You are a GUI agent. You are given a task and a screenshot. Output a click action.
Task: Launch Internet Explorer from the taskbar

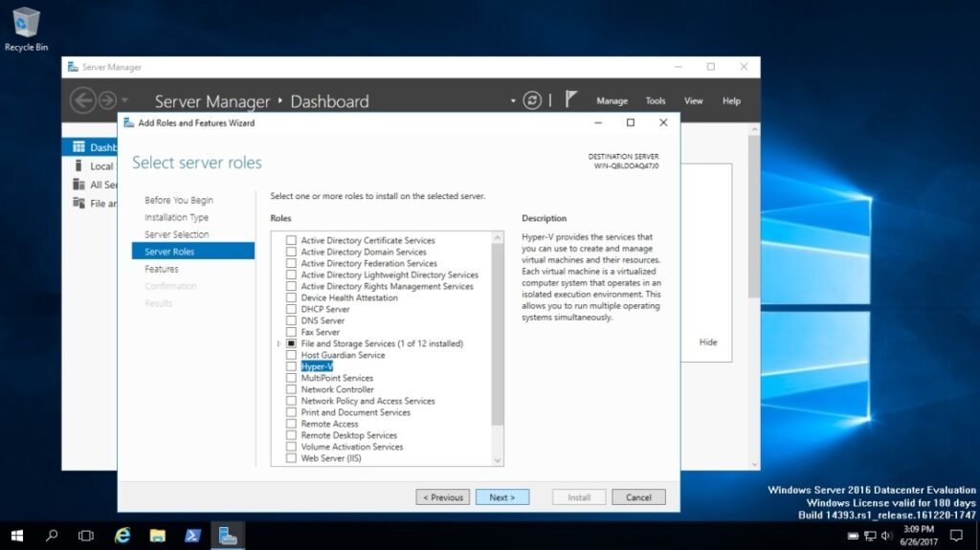pos(122,536)
